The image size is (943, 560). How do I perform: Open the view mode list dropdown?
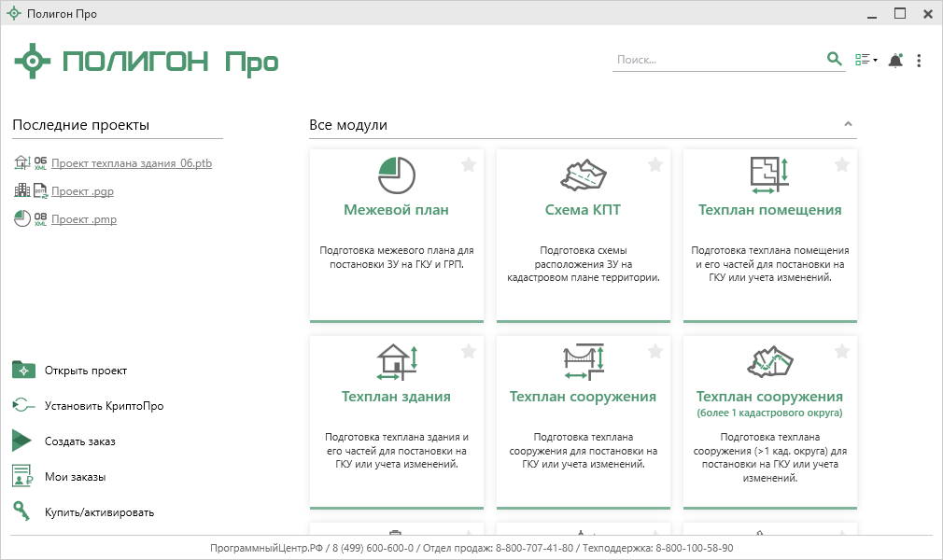[x=866, y=61]
